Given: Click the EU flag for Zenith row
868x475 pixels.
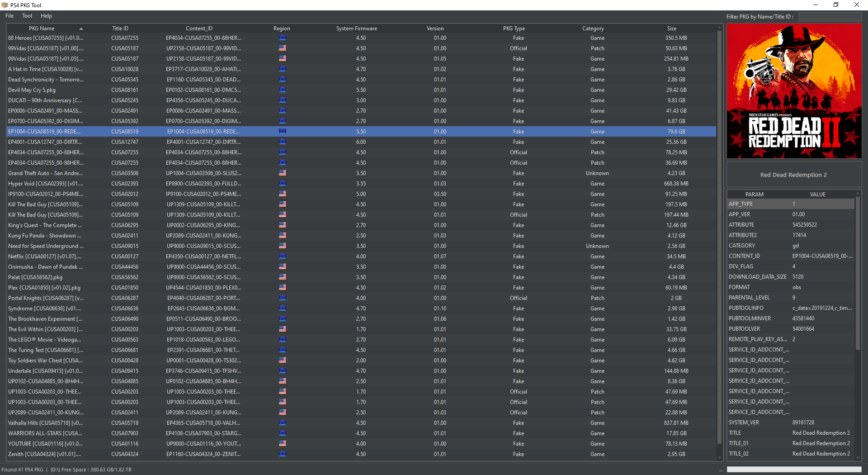Looking at the screenshot, I should tap(283, 454).
